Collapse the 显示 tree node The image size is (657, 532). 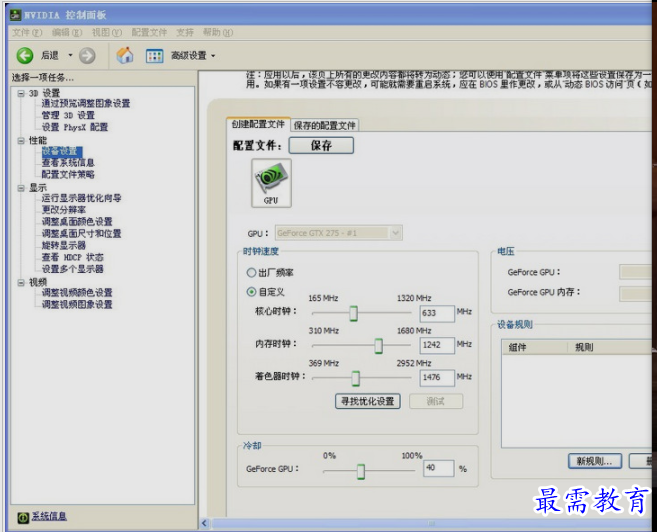21,188
